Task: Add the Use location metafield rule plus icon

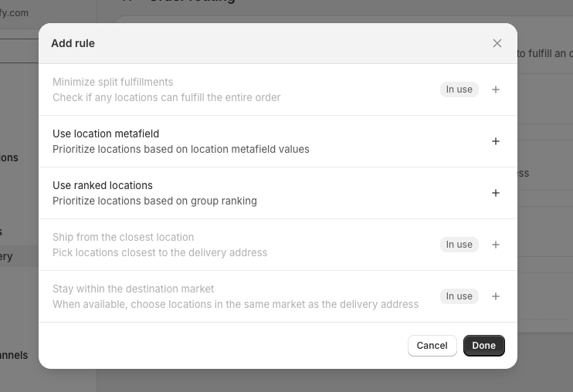Action: pyautogui.click(x=496, y=141)
